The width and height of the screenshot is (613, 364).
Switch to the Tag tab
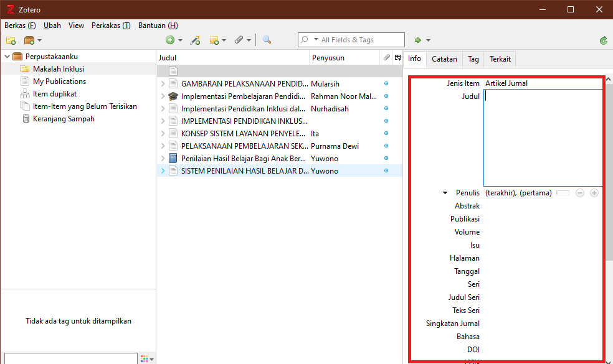[473, 59]
